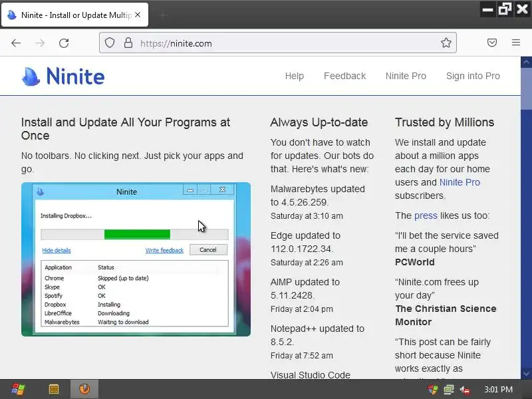Go to Ninite Pro in header

click(x=406, y=76)
